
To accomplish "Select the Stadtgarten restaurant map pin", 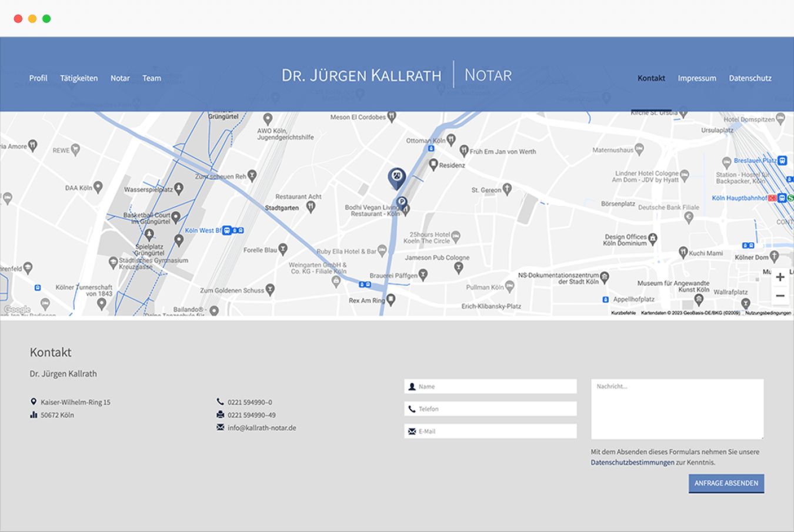I will [311, 206].
